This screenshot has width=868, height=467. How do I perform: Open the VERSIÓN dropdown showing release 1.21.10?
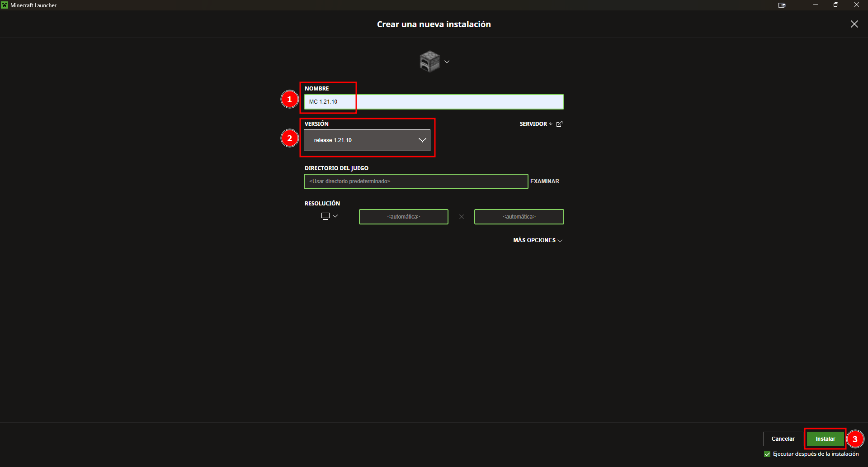[x=367, y=140]
